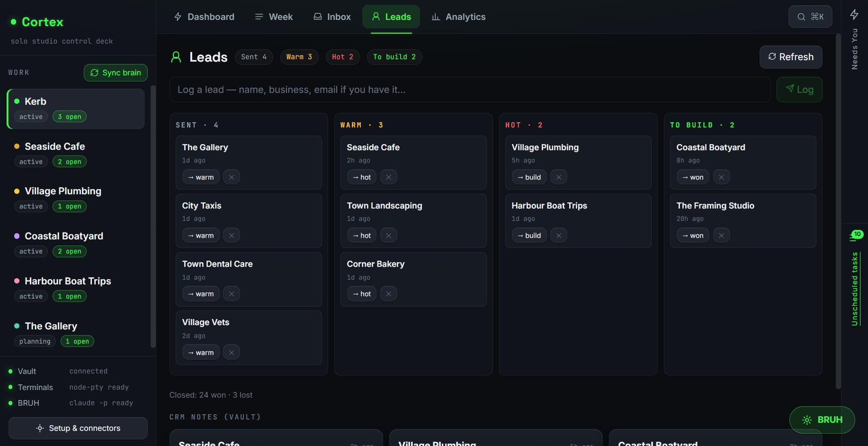Viewport: 868px width, 446px height.
Task: Click the Refresh button
Action: [791, 57]
